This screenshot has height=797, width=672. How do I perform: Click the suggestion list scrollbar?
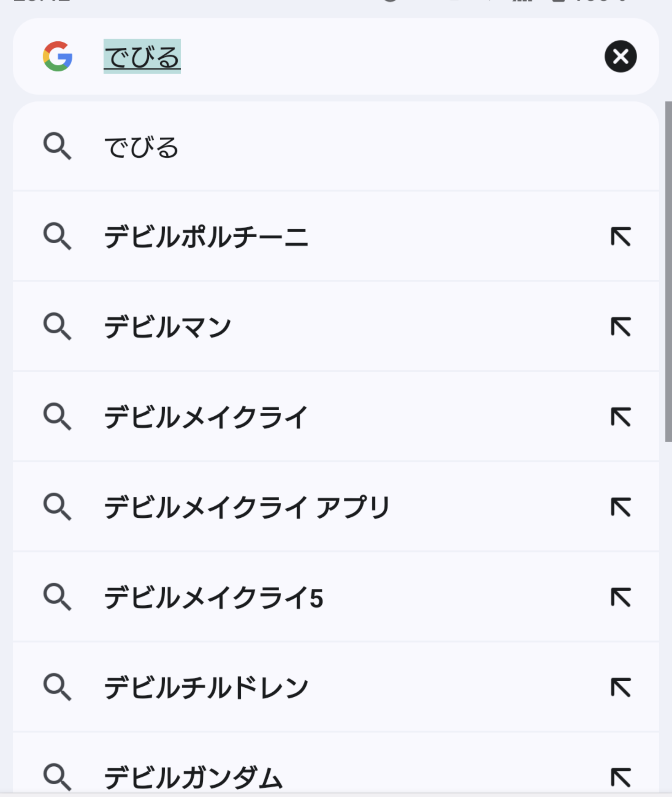[x=668, y=272]
